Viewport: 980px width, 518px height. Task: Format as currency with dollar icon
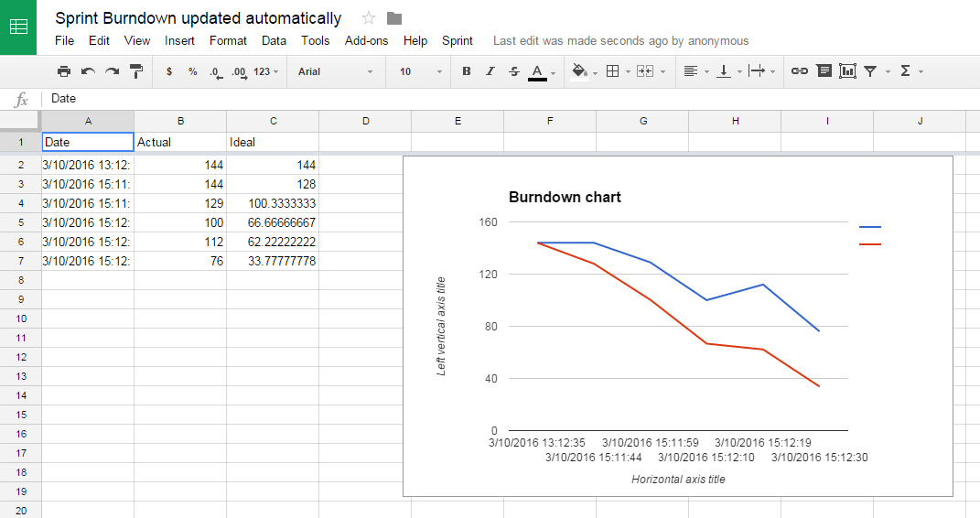coord(168,71)
